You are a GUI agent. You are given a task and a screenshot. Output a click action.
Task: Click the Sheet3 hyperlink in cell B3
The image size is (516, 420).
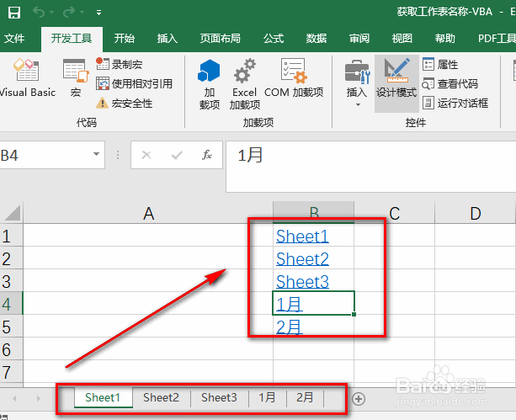click(x=302, y=282)
